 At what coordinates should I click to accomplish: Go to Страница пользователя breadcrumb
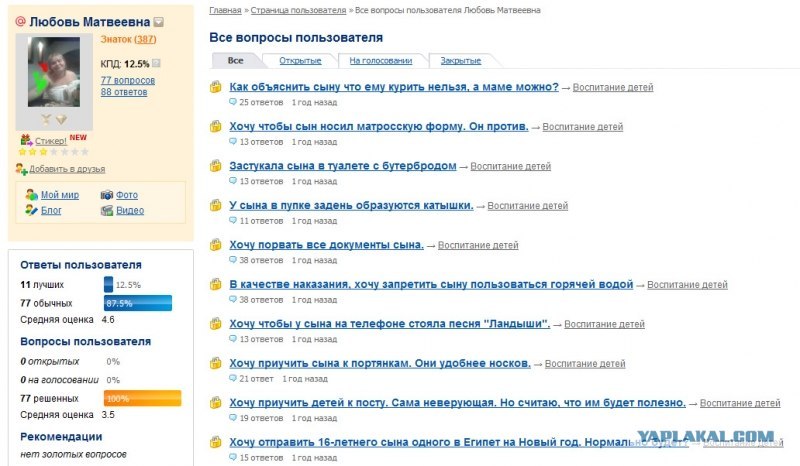click(x=298, y=10)
